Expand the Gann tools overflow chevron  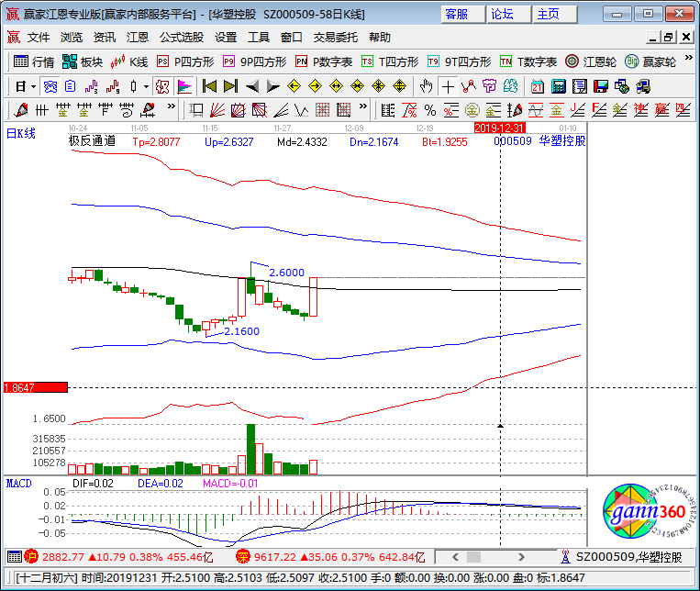[363, 106]
